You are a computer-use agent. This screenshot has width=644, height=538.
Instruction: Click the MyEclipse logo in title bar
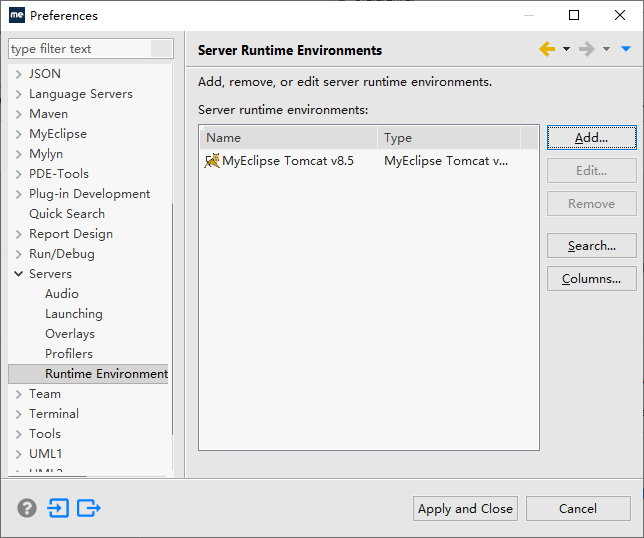pos(17,15)
